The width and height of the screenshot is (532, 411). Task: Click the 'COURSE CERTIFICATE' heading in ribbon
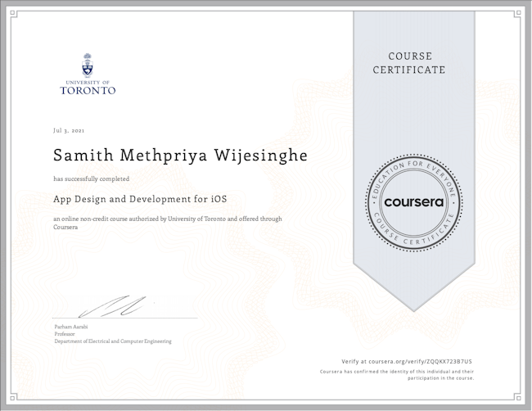point(409,63)
